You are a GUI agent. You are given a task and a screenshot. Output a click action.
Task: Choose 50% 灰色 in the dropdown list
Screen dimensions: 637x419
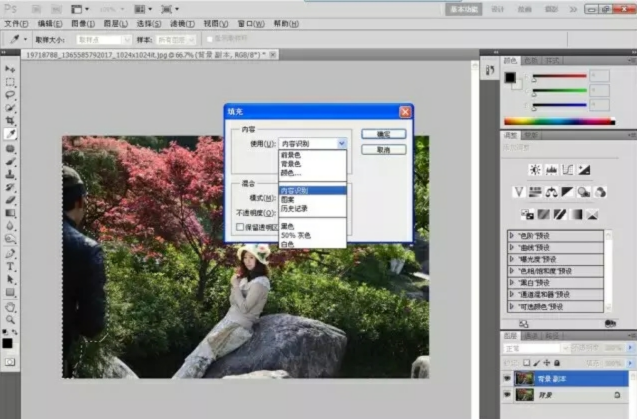[x=312, y=235]
